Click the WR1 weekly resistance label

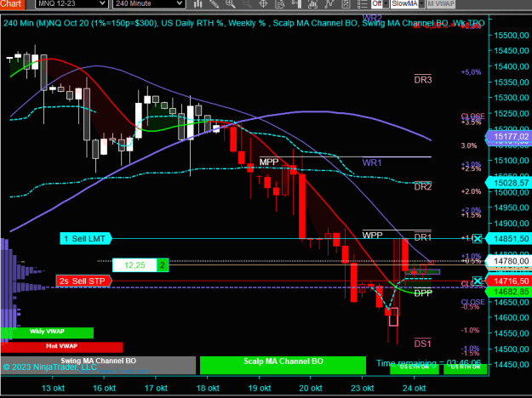(x=372, y=162)
